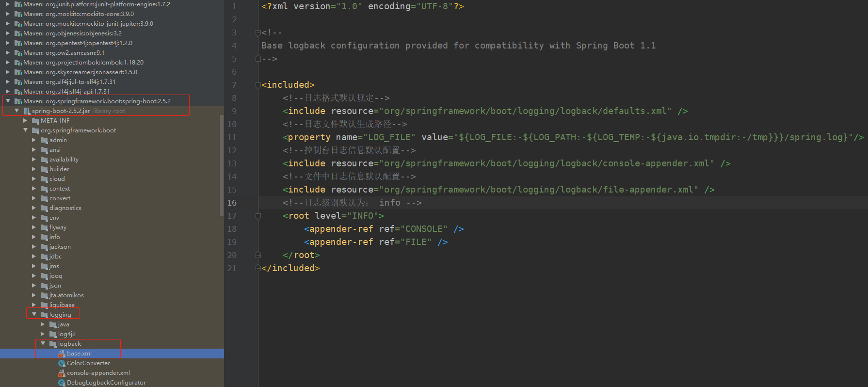Click the META-INF folder icon

coord(35,121)
